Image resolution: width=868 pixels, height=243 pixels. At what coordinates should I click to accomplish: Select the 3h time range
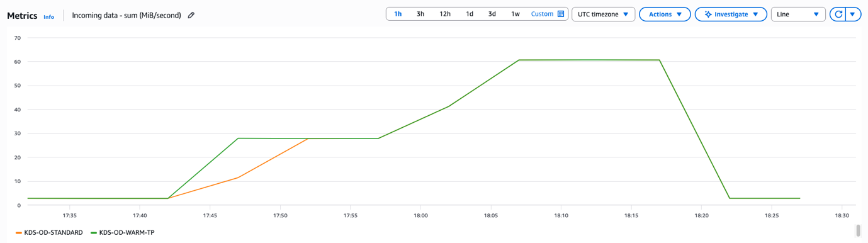coord(420,14)
